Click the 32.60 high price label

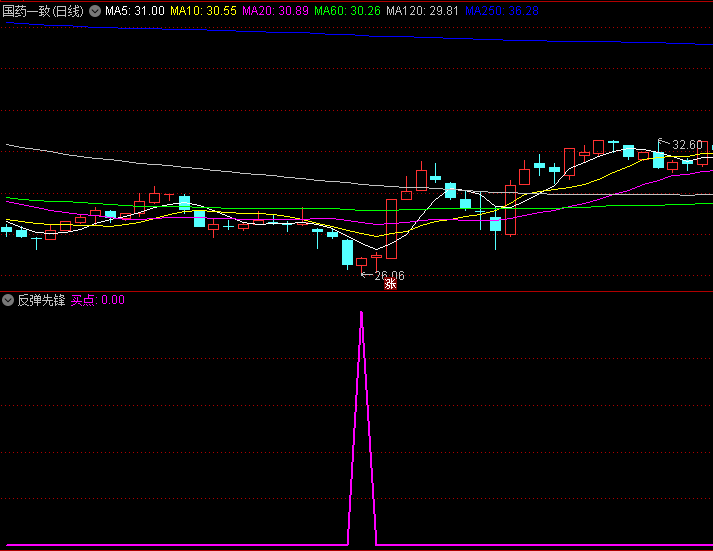(687, 145)
